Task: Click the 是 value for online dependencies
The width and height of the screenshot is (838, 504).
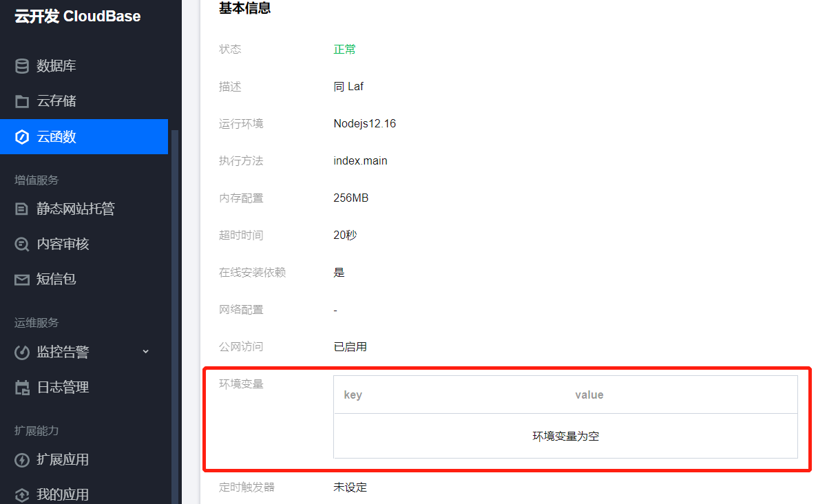Action: tap(339, 273)
